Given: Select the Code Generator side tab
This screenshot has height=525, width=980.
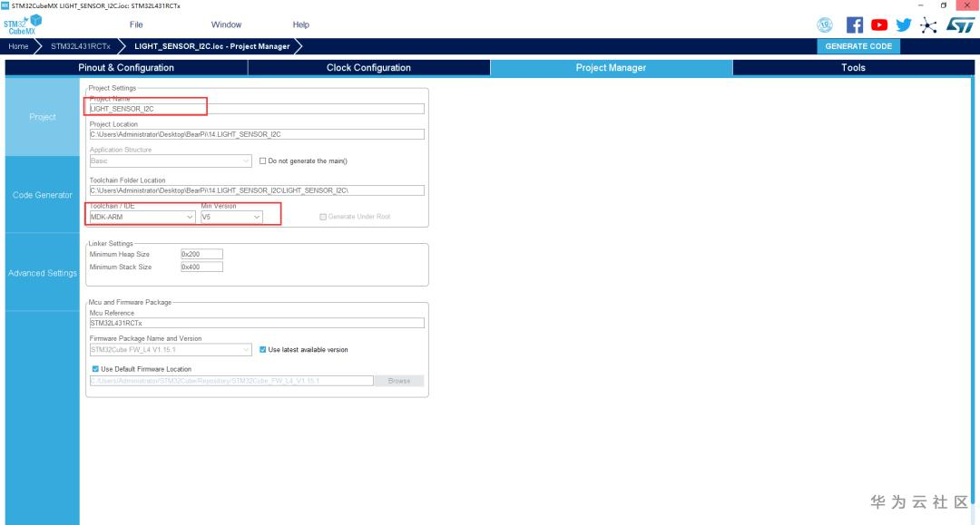Looking at the screenshot, I should coord(43,195).
